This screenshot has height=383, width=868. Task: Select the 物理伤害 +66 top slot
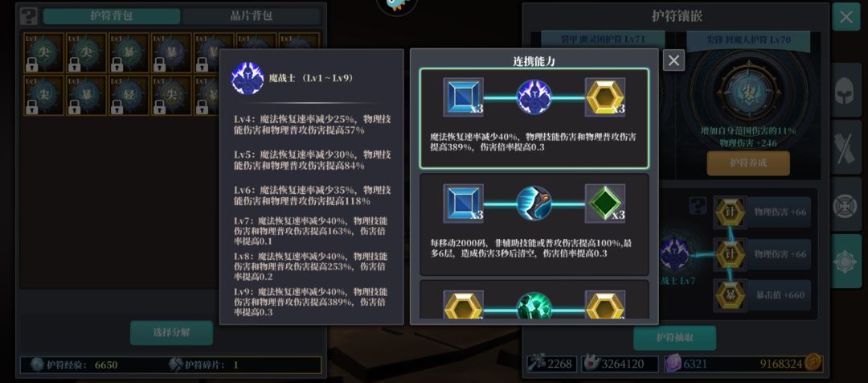tap(762, 212)
